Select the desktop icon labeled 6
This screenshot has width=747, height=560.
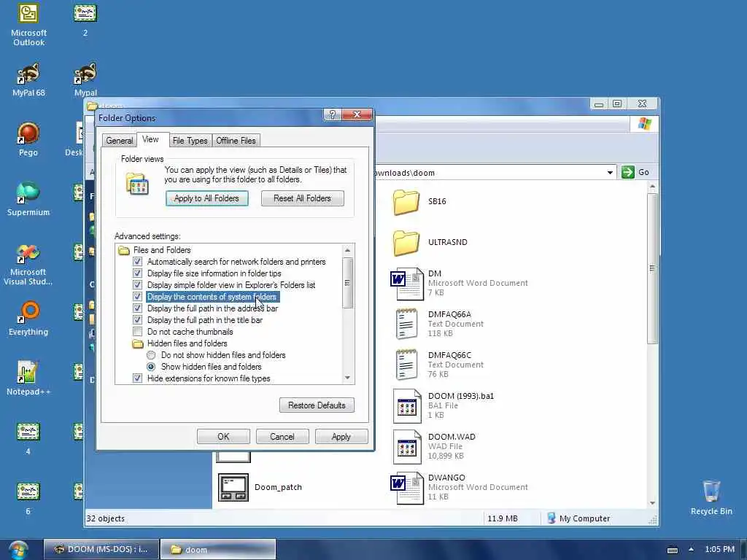(x=28, y=498)
